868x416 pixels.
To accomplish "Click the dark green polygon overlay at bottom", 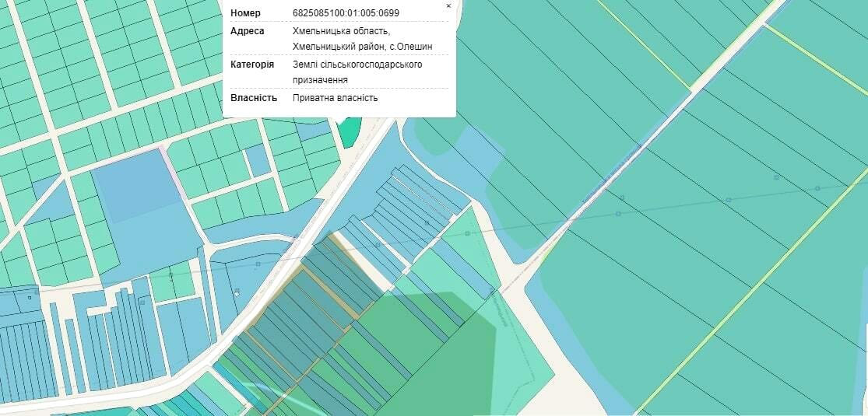I will 436,342.
